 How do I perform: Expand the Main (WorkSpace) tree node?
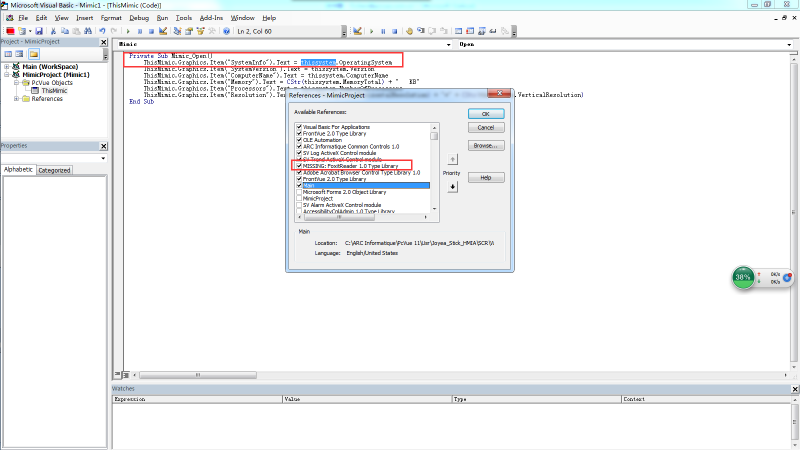click(x=7, y=67)
